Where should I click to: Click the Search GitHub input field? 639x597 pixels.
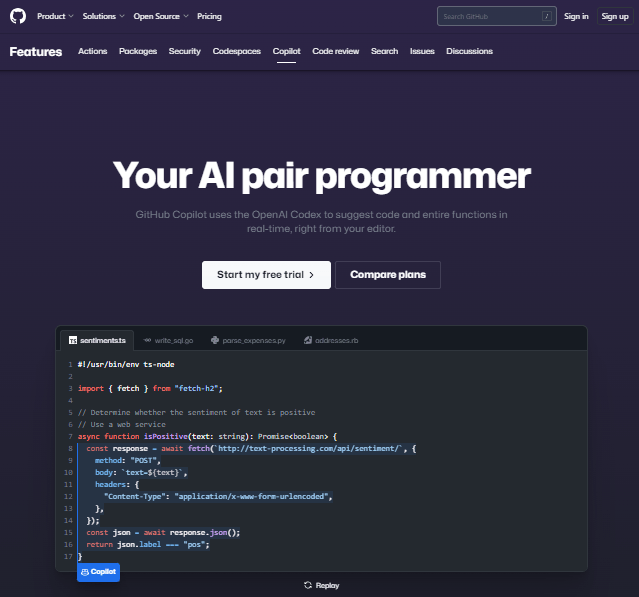click(490, 17)
